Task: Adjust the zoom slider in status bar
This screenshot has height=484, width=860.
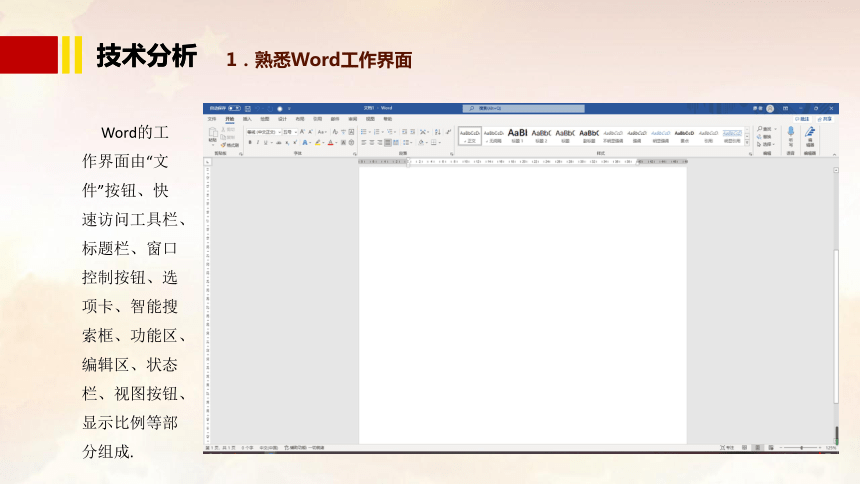Action: (x=801, y=448)
